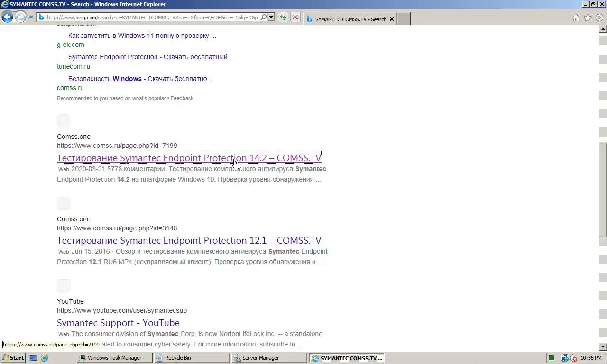Image resolution: width=607 pixels, height=364 pixels.
Task: Open link 'Как запустить в Windows 11 полную проверку'
Action: (142, 36)
